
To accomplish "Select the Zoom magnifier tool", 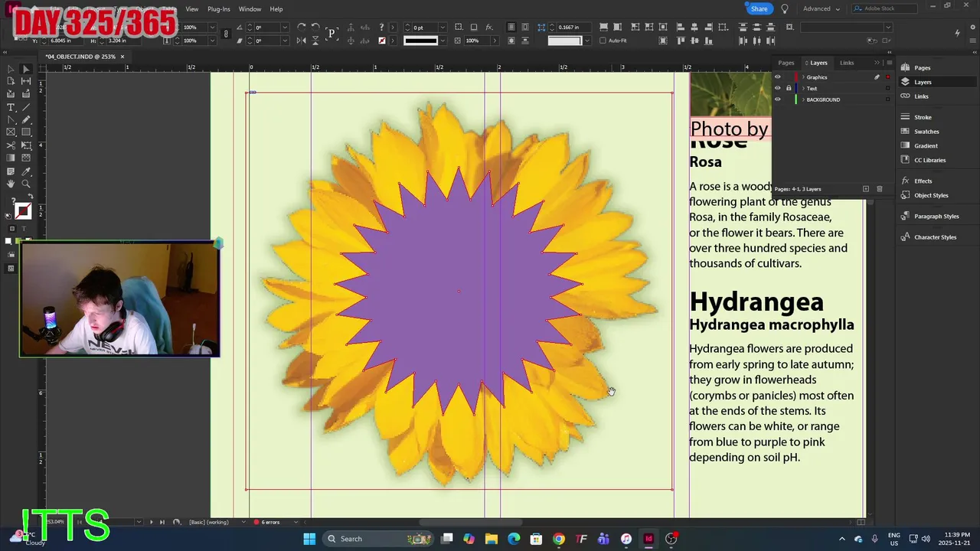I will (26, 184).
